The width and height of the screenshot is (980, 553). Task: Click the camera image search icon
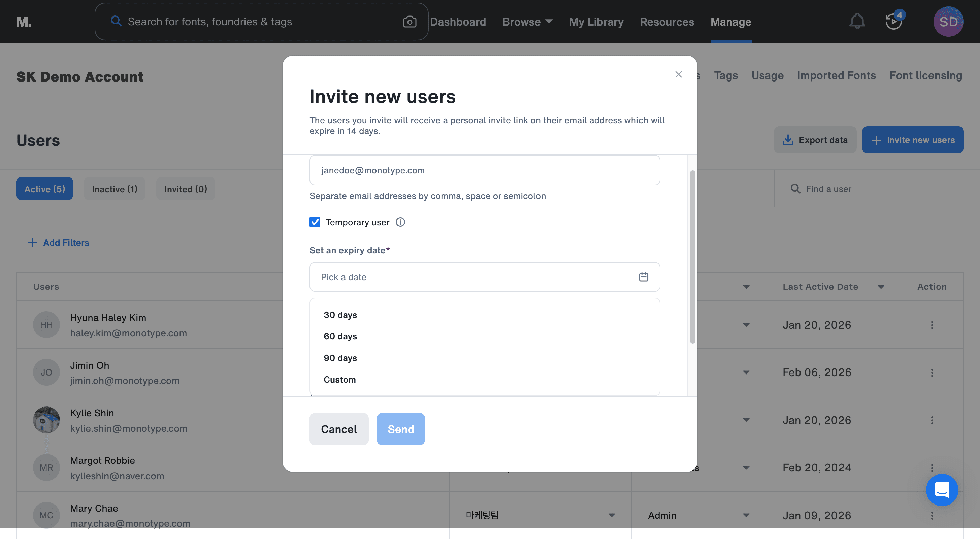[410, 22]
